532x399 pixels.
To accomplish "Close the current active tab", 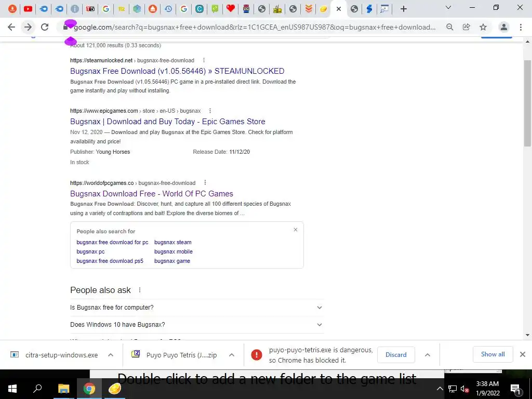I will click(339, 9).
